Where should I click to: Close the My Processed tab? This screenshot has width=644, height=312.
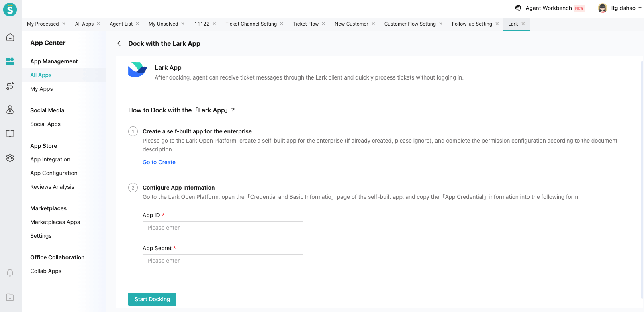[64, 24]
